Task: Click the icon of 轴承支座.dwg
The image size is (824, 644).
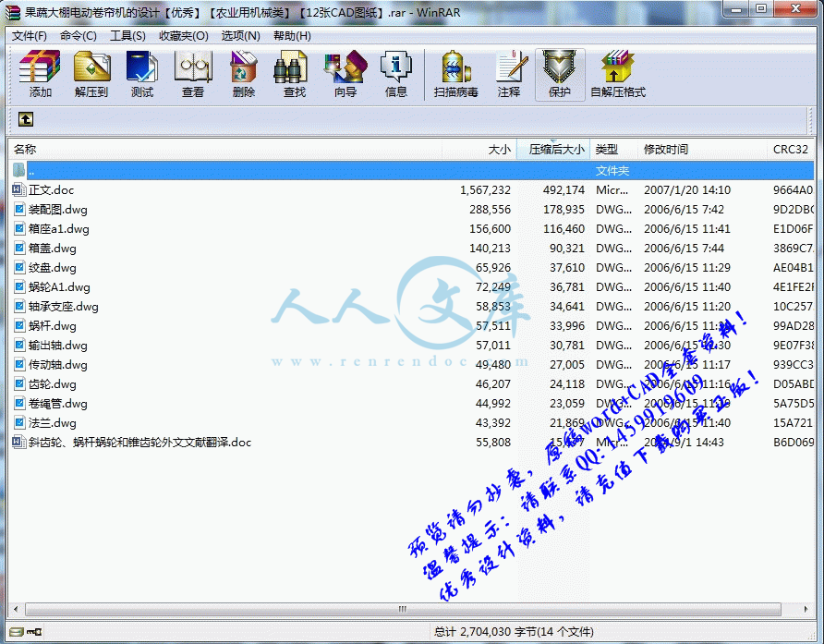Action: [19, 307]
